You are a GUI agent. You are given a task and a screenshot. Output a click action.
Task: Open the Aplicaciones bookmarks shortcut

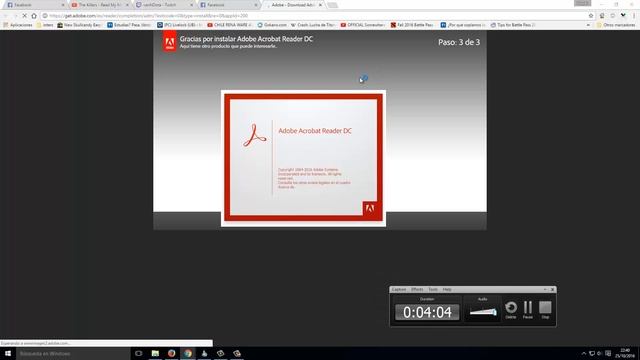pos(18,25)
